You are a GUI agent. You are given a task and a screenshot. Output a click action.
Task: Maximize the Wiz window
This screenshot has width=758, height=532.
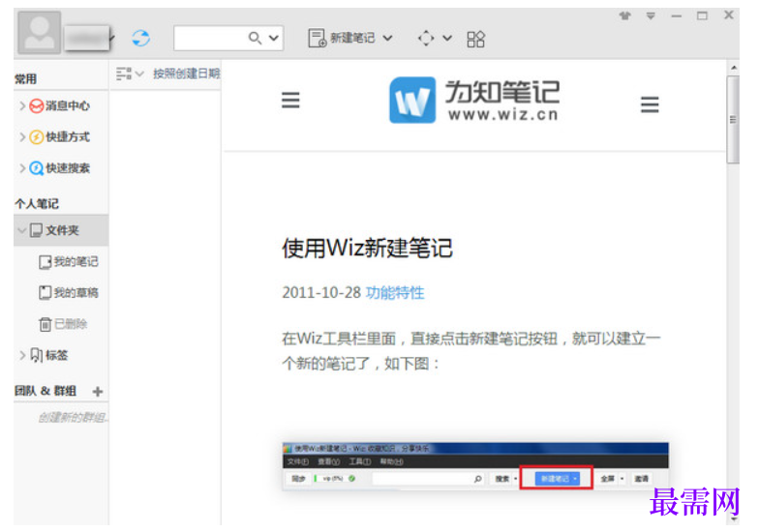[702, 15]
